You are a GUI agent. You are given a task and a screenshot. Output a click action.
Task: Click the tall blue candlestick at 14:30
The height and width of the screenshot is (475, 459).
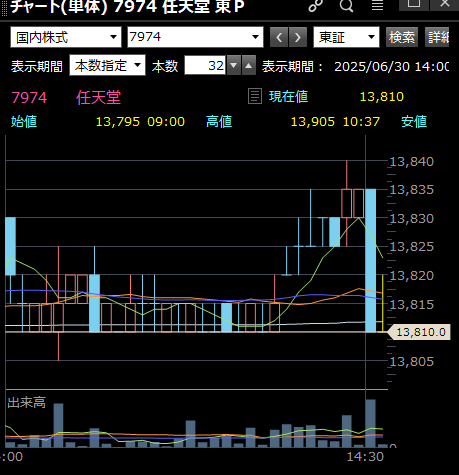370,260
